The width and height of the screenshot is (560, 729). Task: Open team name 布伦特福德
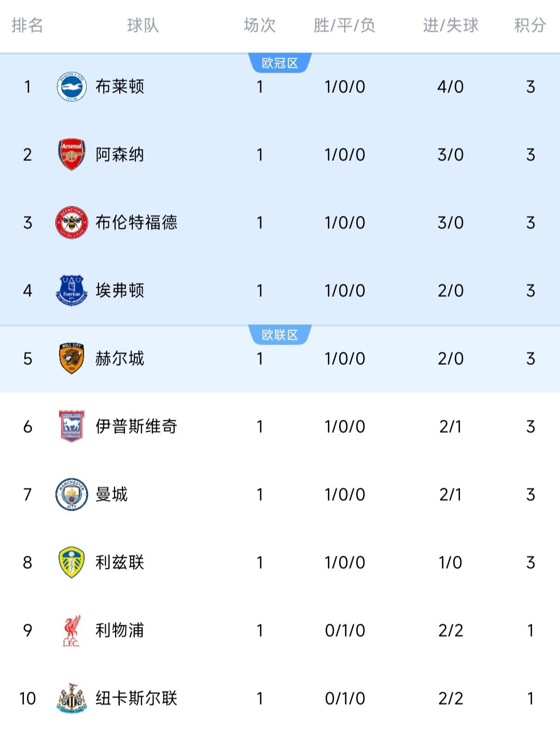pos(136,223)
